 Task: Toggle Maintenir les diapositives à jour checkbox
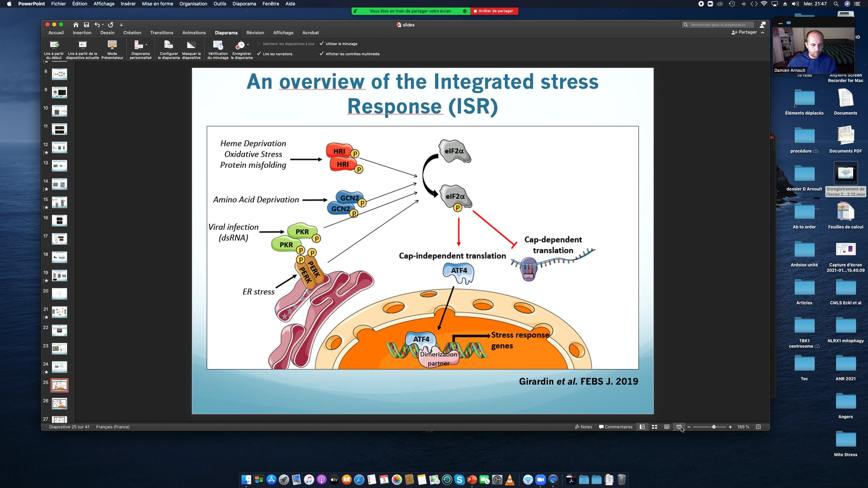click(x=259, y=44)
